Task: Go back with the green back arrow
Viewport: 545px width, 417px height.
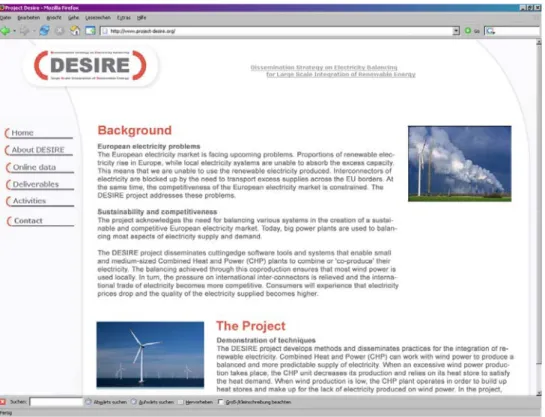Action: pos(5,31)
